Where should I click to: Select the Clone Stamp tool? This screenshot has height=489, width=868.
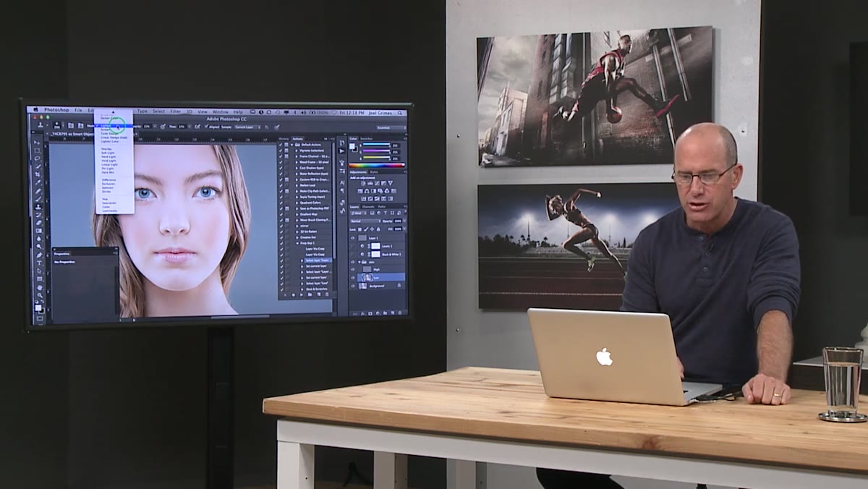[38, 207]
